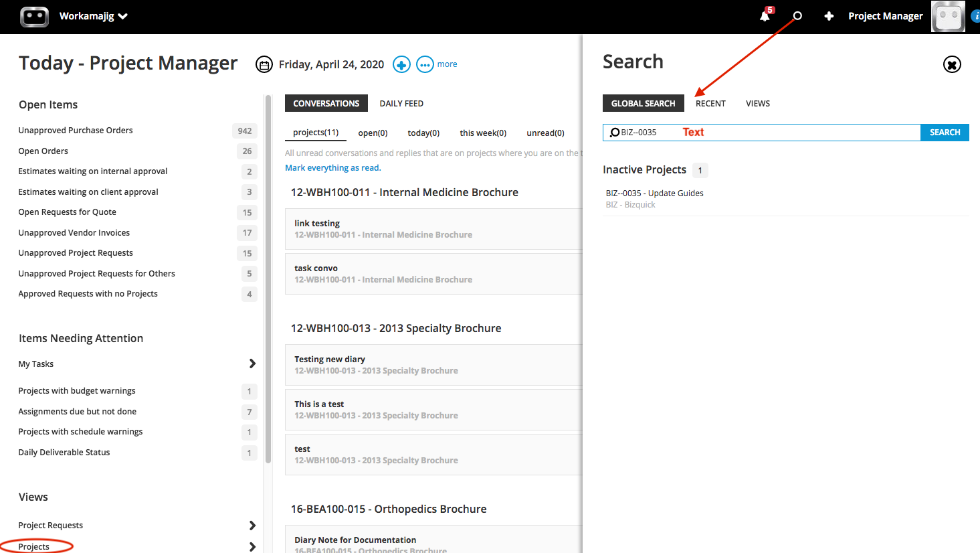The width and height of the screenshot is (980, 553).
Task: Open Unapproved Project Requests item
Action: point(76,253)
